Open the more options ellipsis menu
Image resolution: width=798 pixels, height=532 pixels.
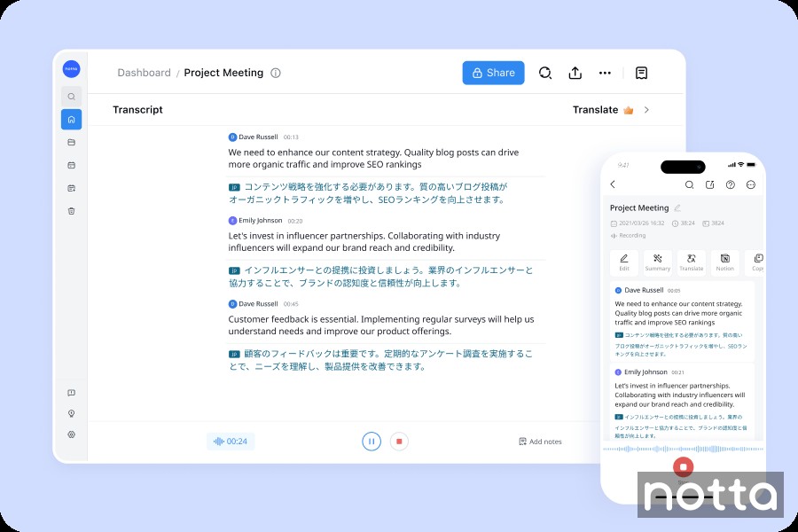[605, 73]
